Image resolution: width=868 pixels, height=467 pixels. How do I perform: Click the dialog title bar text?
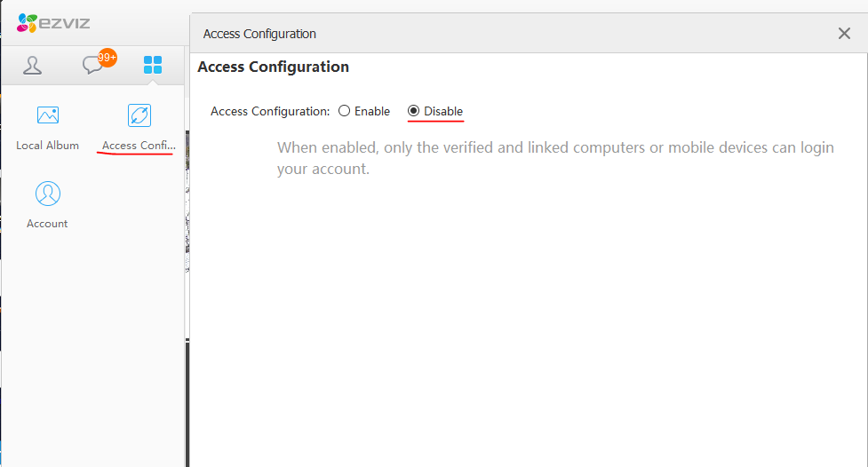point(259,34)
